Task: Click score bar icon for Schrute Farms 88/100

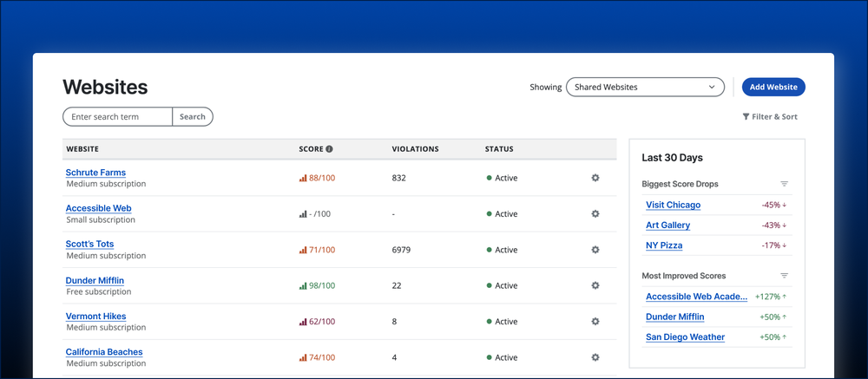Action: (303, 178)
